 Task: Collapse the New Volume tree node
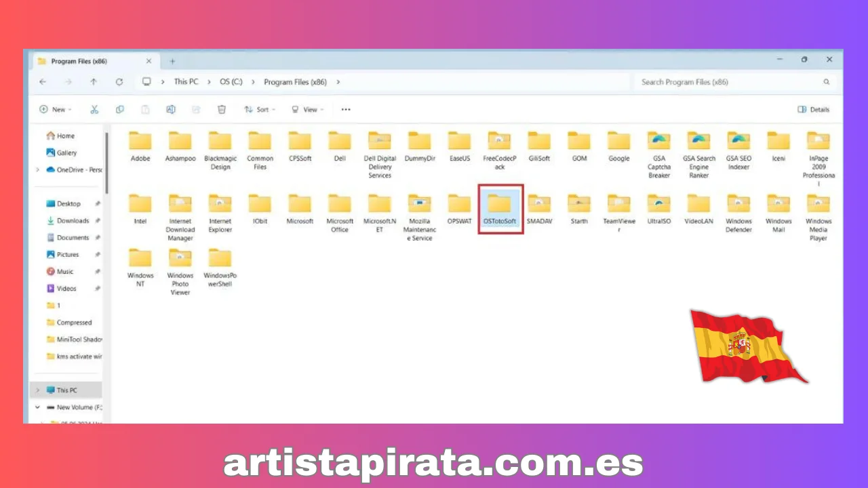point(37,407)
